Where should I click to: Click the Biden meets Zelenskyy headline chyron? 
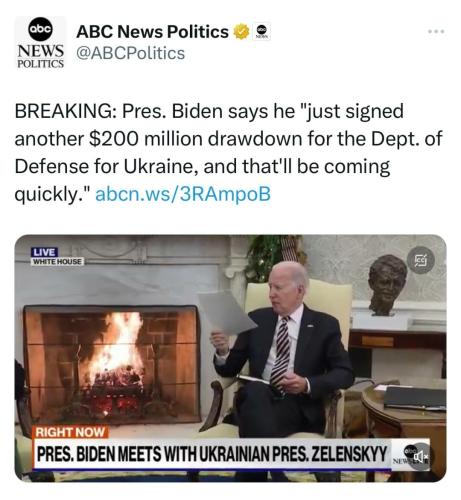point(212,454)
